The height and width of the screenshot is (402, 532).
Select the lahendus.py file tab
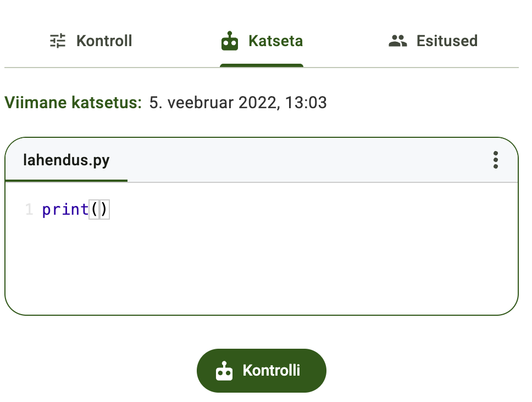click(x=66, y=160)
